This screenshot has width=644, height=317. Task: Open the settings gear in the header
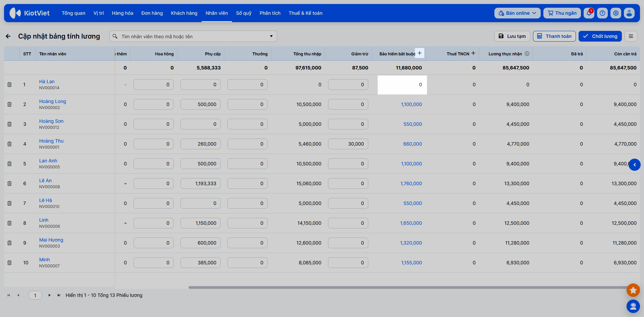click(616, 13)
